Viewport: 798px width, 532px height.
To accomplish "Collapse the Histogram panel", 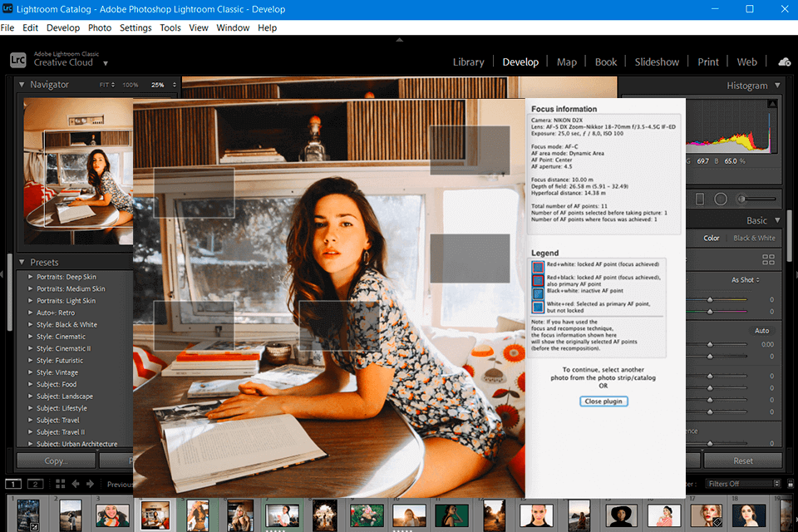I will (x=778, y=85).
